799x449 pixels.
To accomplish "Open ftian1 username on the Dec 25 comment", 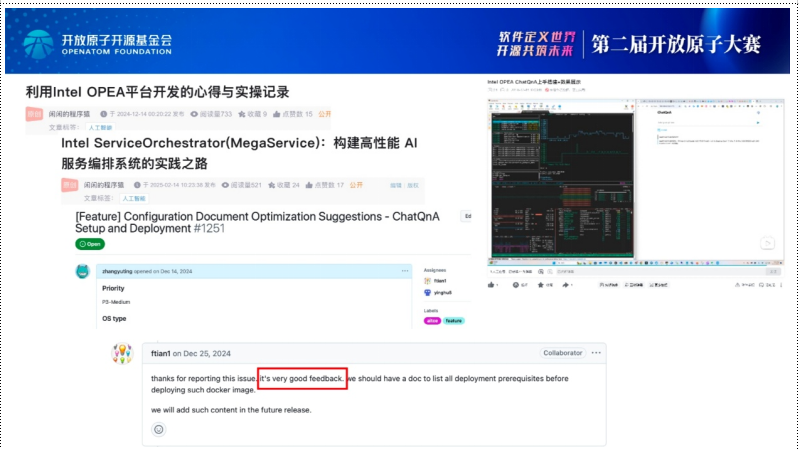I will coord(161,353).
